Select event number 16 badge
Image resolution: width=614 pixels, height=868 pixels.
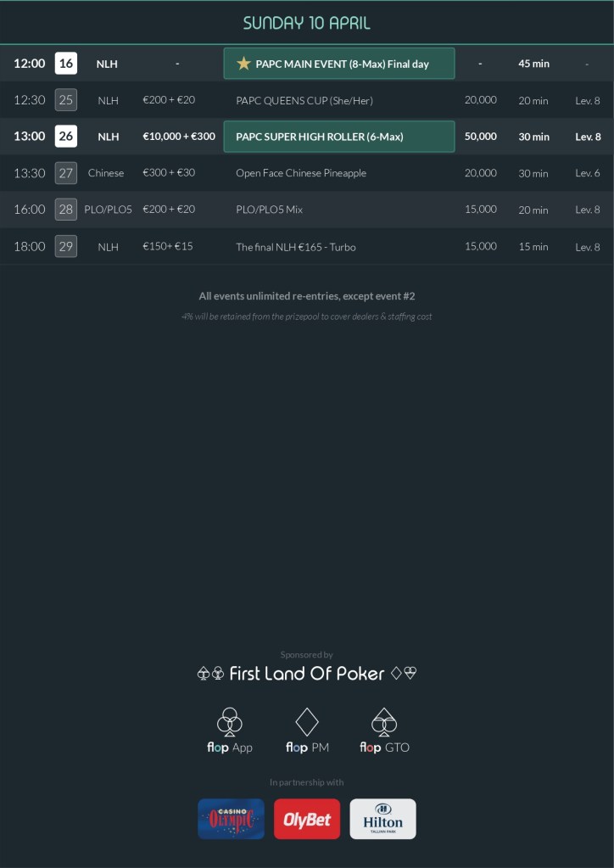pos(66,64)
